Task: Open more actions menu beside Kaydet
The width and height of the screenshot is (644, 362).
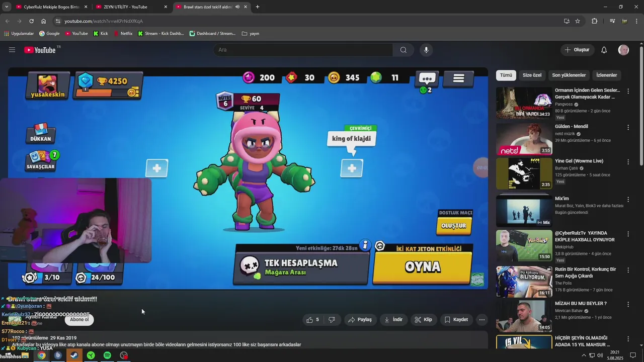Action: (x=482, y=320)
